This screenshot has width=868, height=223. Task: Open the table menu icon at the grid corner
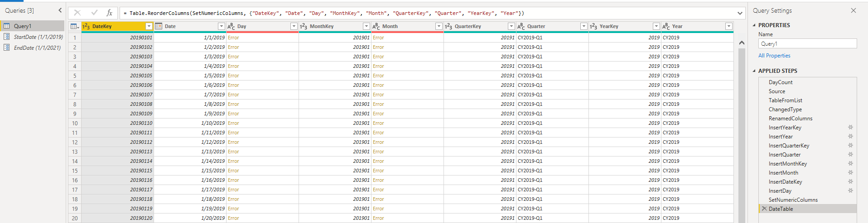[75, 26]
